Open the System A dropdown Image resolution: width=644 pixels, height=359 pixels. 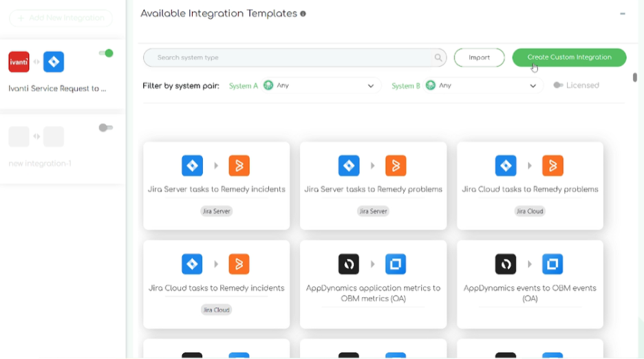[321, 85]
